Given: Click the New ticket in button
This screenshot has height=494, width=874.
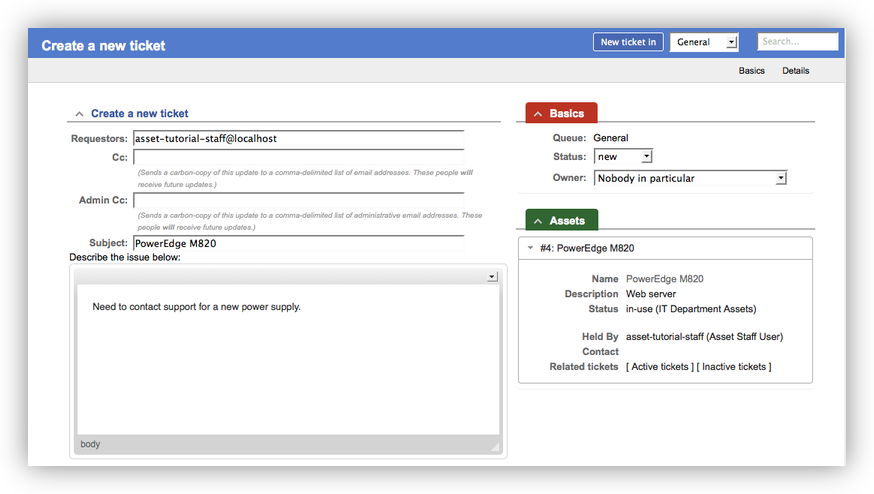Looking at the screenshot, I should (628, 42).
